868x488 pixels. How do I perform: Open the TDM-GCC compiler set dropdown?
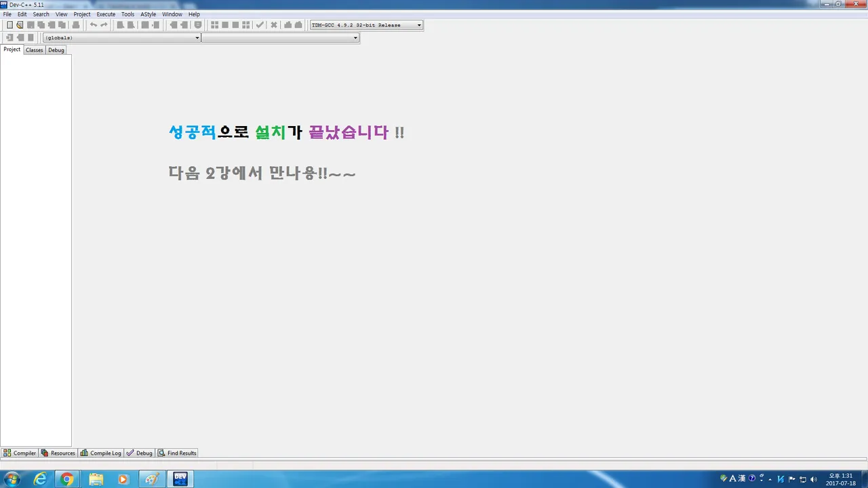[366, 25]
